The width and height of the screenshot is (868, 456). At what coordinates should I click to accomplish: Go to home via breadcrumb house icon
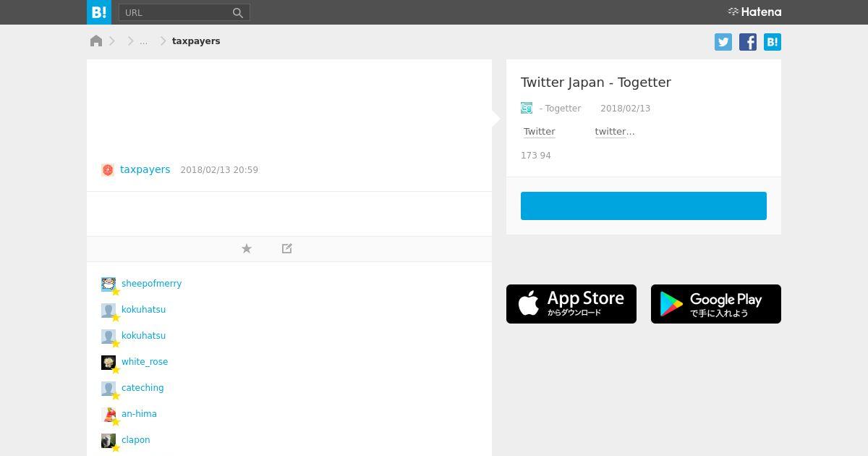tap(96, 41)
